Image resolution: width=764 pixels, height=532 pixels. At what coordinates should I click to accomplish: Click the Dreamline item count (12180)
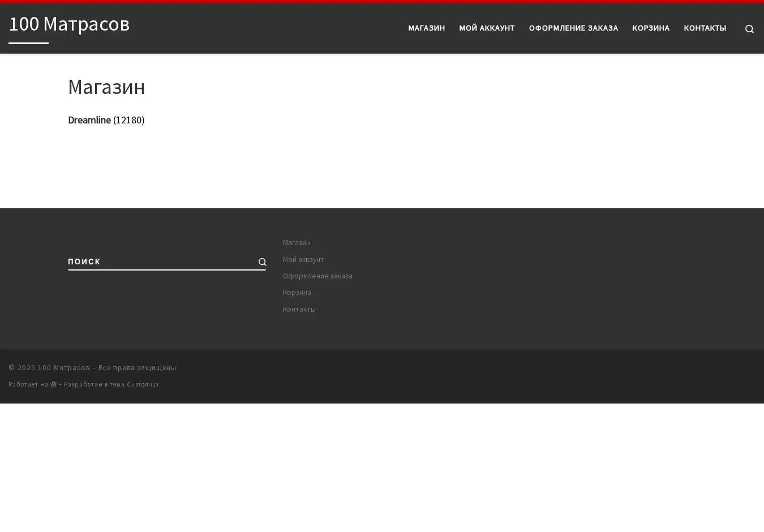pos(128,120)
